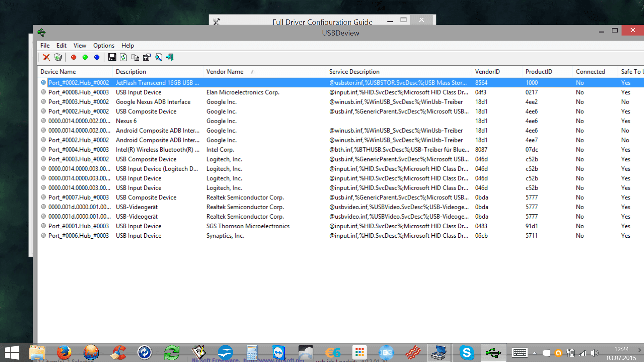Image resolution: width=644 pixels, height=362 pixels.
Task: Open the green sync arrows taskbar app
Action: point(172,353)
